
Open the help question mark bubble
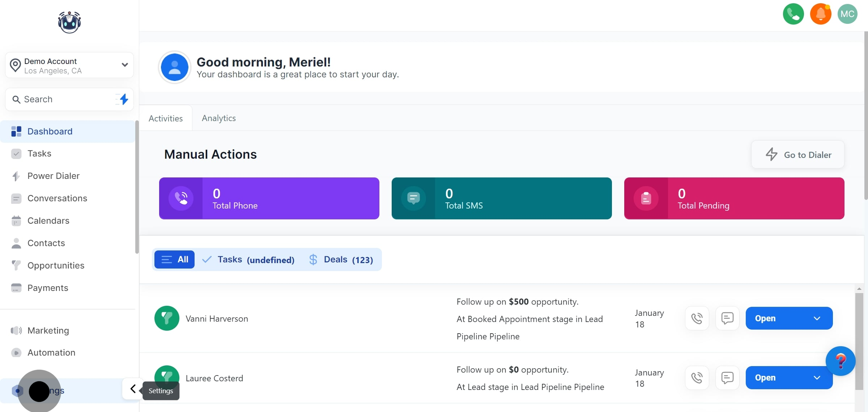pos(840,361)
